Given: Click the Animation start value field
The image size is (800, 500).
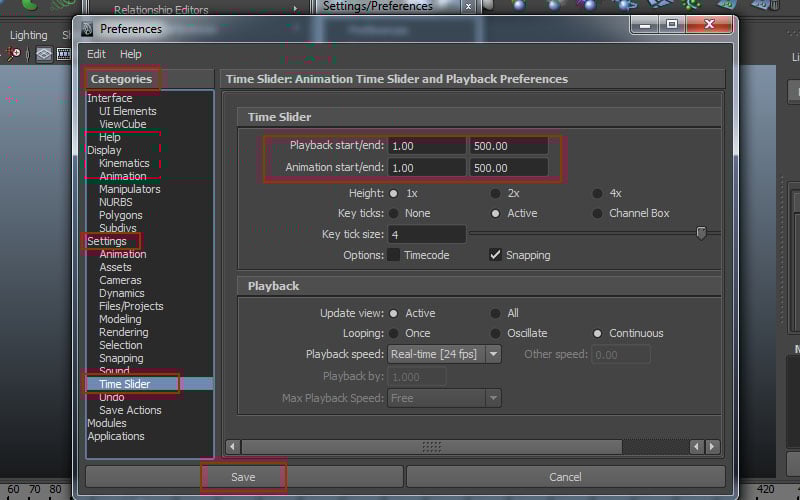Looking at the screenshot, I should (x=427, y=168).
